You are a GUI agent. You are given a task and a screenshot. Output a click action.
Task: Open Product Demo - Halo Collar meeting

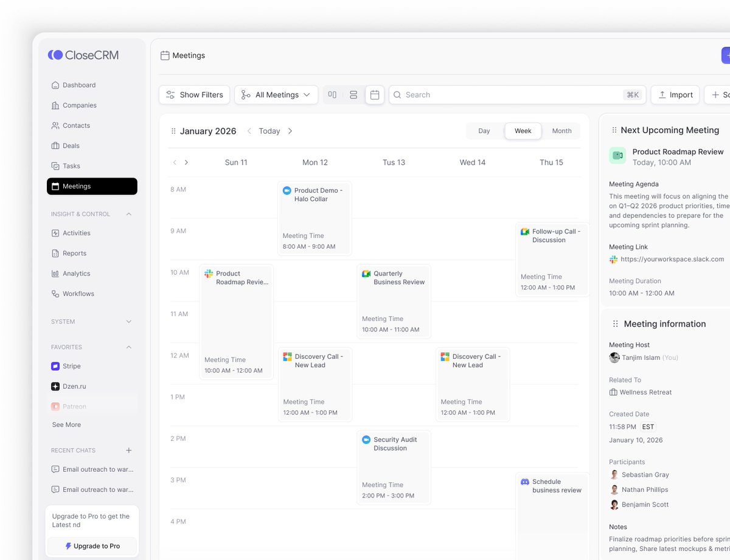pyautogui.click(x=315, y=218)
